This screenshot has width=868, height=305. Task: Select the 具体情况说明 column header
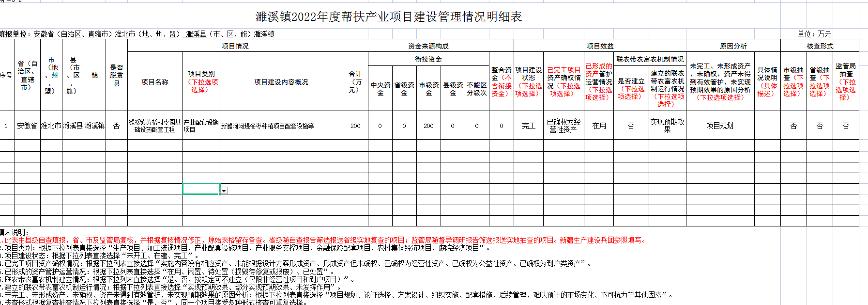pyautogui.click(x=767, y=81)
